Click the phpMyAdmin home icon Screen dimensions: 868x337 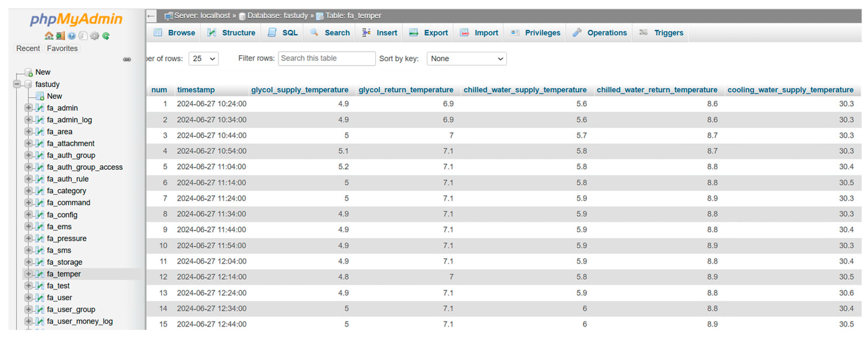click(49, 36)
